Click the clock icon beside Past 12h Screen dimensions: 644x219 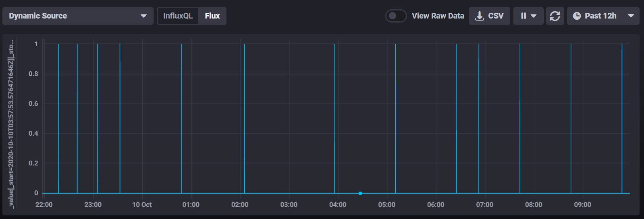tap(577, 16)
